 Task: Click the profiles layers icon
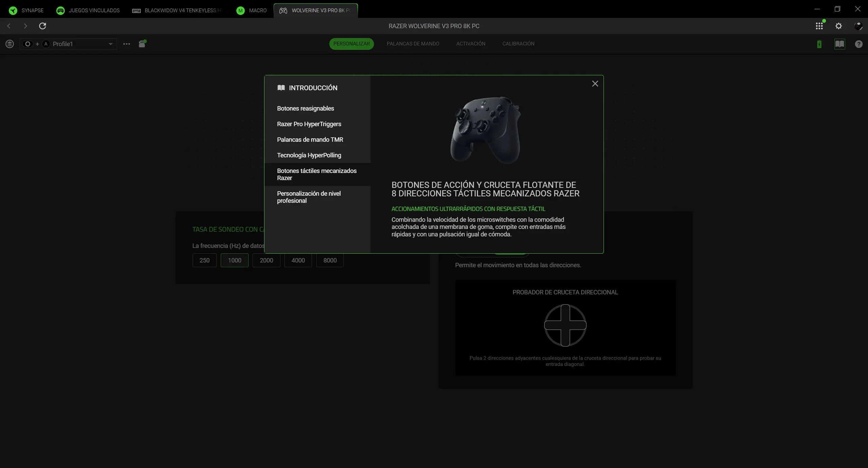(x=10, y=44)
